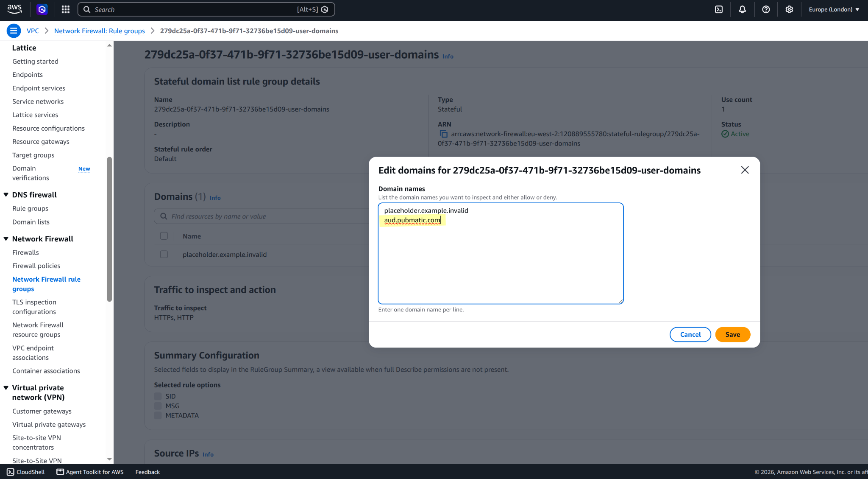Collapse the Virtual private network (VPN) section
This screenshot has width=868, height=479.
pos(6,388)
